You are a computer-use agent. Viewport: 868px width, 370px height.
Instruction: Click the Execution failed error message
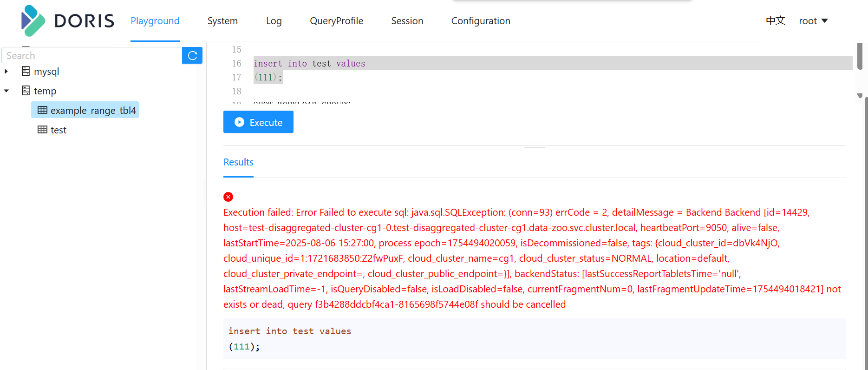pos(532,258)
